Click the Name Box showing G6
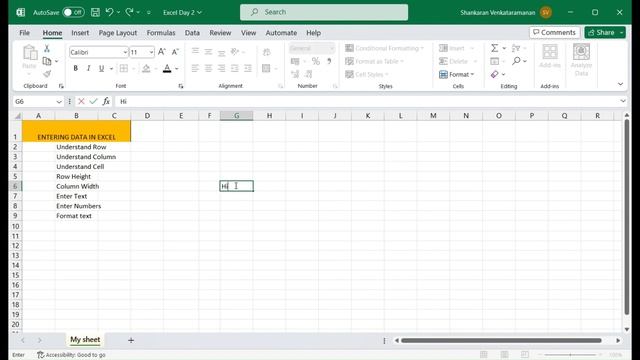The width and height of the screenshot is (640, 360). 34,101
